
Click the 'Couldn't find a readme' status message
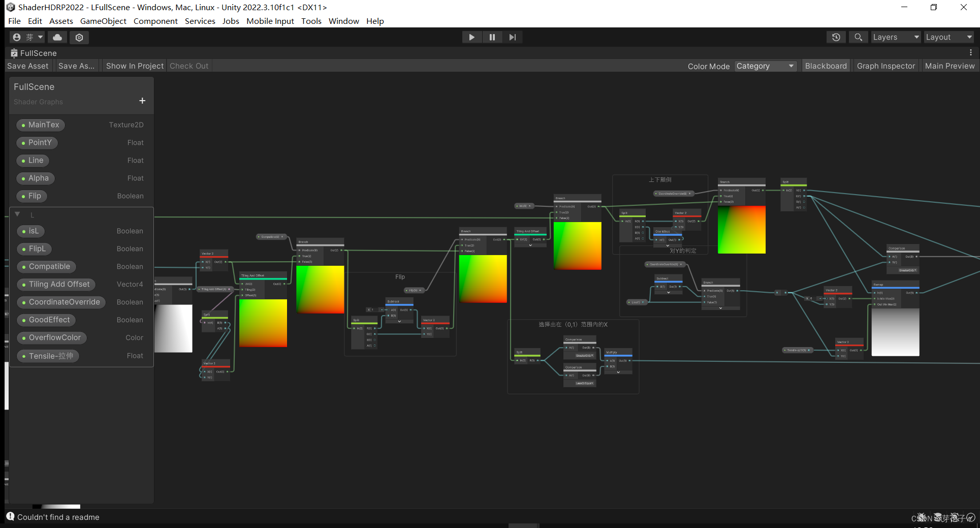point(58,517)
